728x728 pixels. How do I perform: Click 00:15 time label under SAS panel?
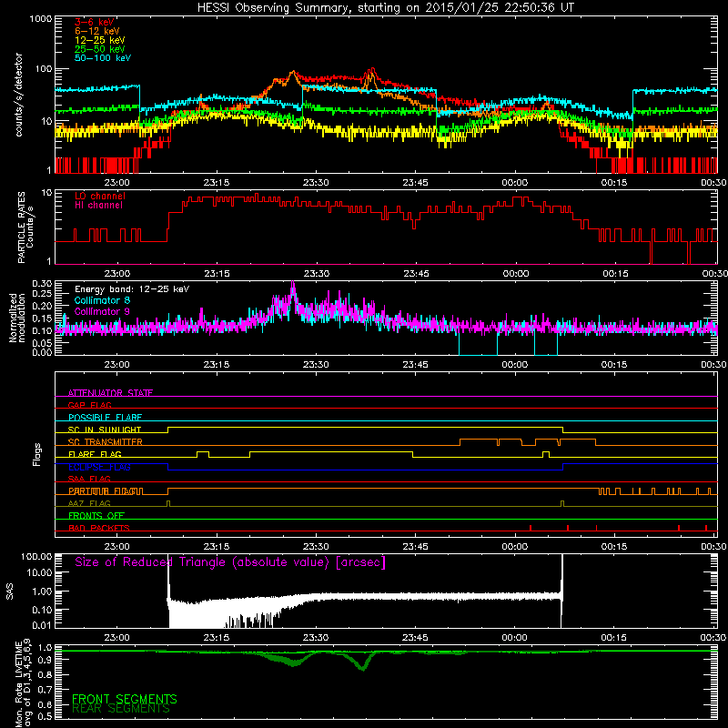click(613, 638)
